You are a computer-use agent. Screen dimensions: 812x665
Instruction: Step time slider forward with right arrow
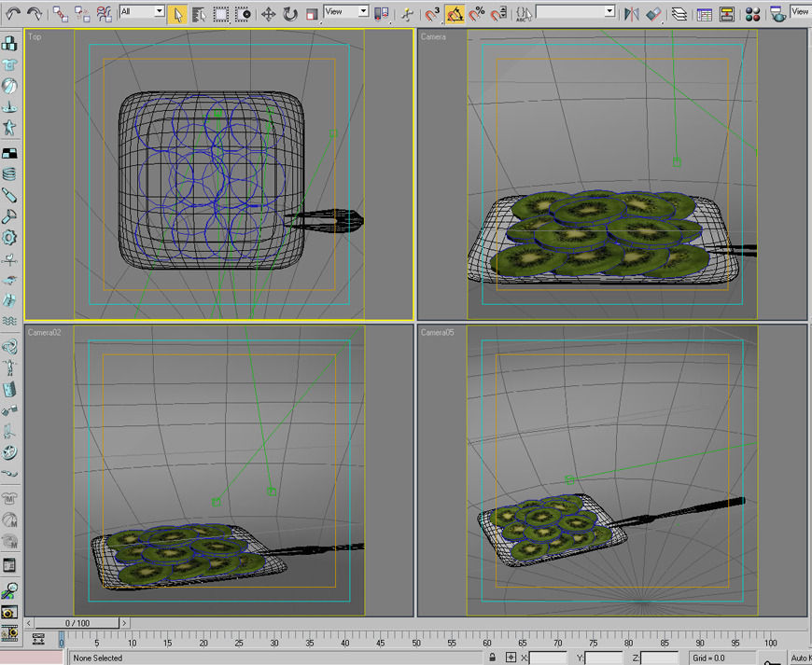(x=124, y=623)
